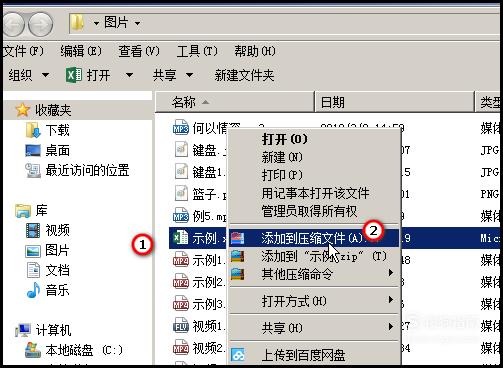This screenshot has width=503, height=368.
Task: Select the 示例 Excel file icon
Action: 181,238
